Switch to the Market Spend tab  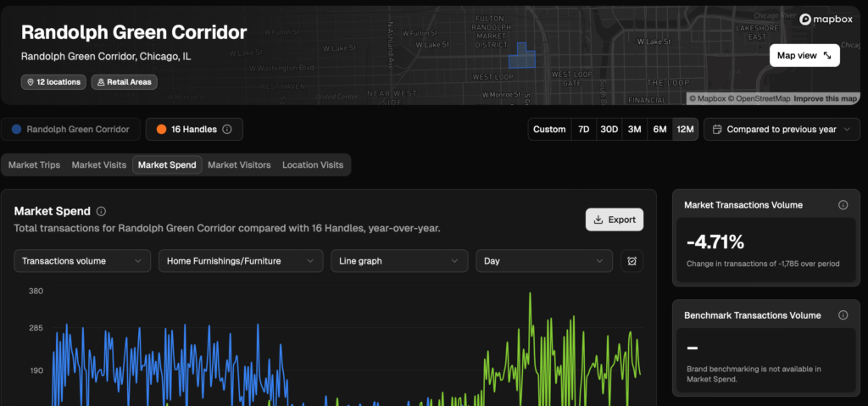167,164
